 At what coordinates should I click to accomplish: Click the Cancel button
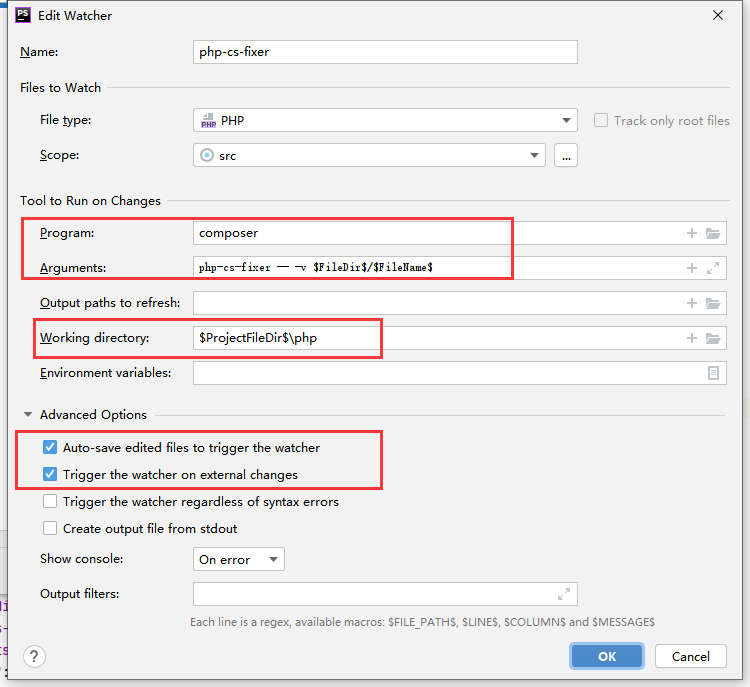tap(690, 656)
